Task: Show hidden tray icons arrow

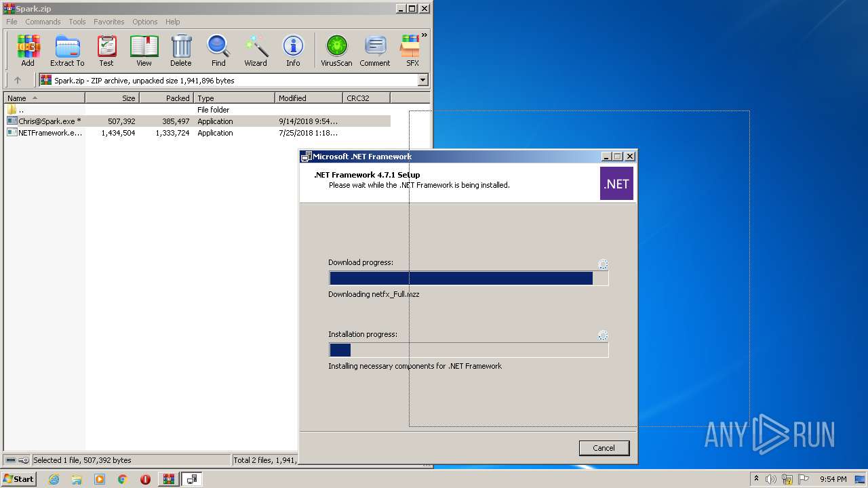Action: click(756, 479)
